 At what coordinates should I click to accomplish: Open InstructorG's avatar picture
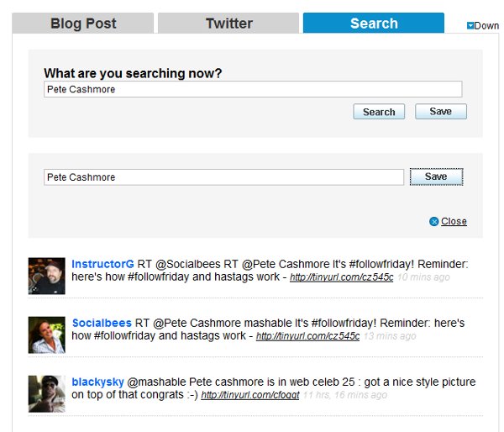point(46,276)
